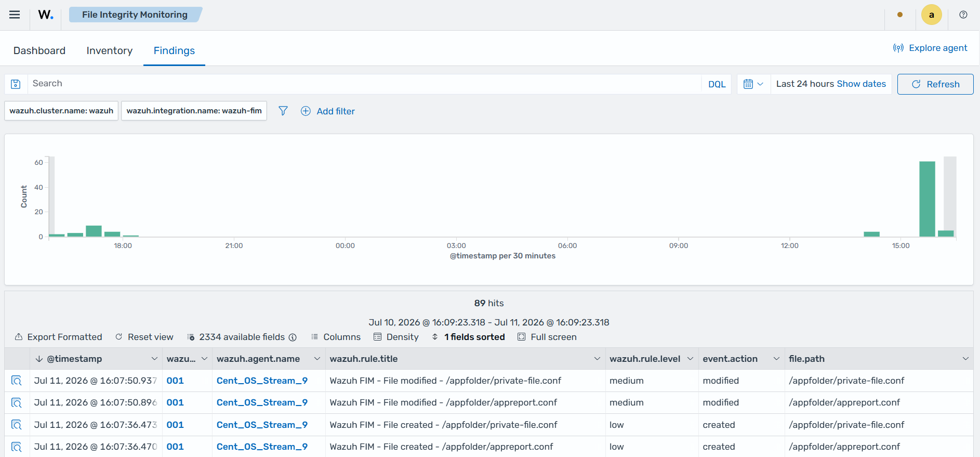Click the tallest histogram bar near 15:00
980x457 pixels.
[x=927, y=199]
